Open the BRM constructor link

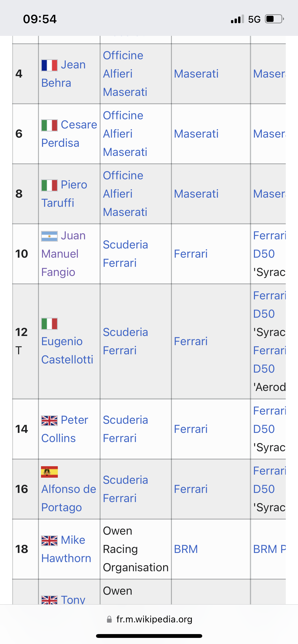point(186,549)
